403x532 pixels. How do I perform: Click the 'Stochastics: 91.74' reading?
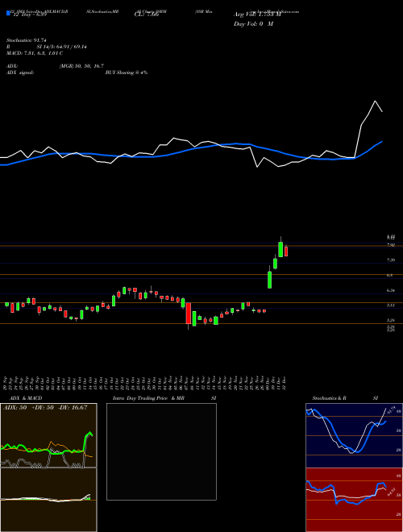pos(26,40)
